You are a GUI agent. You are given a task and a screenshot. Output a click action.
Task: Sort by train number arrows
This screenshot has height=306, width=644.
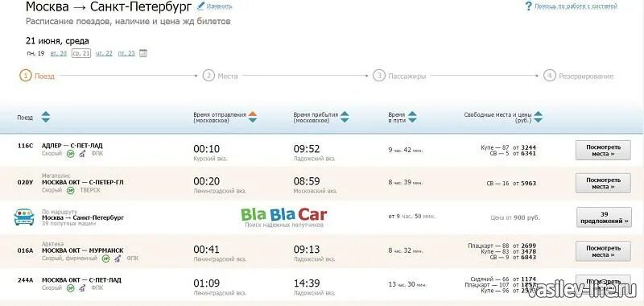click(x=46, y=117)
